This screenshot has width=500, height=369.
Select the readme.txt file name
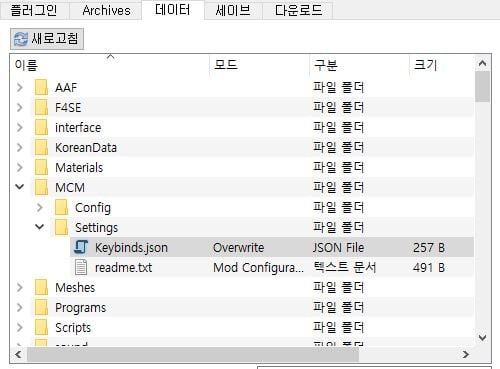click(123, 267)
